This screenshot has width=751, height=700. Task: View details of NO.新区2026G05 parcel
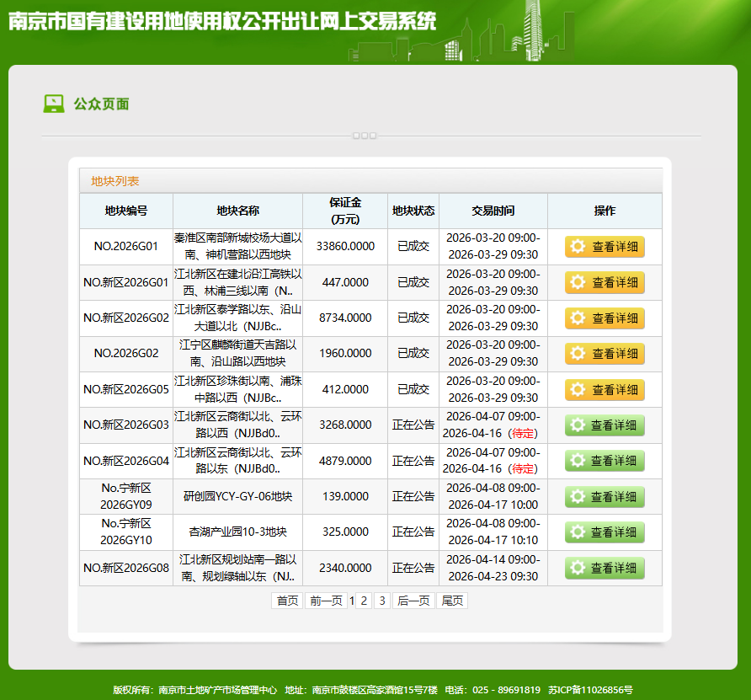[605, 390]
